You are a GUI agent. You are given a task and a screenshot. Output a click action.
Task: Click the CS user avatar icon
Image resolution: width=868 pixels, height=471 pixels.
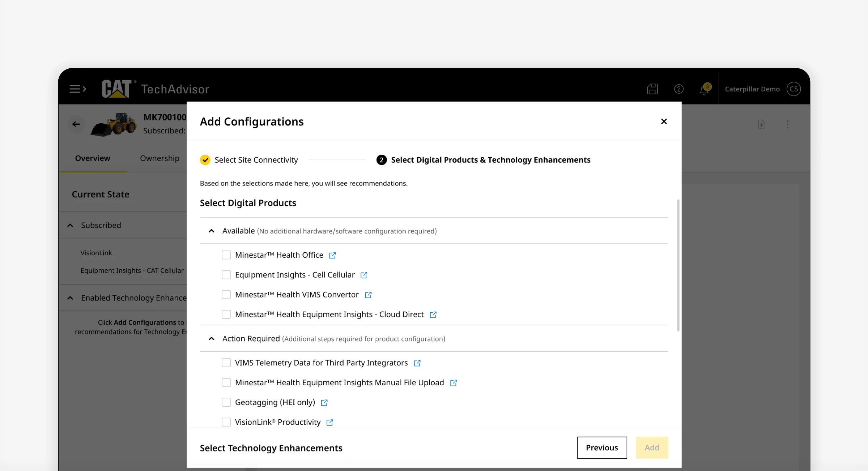(x=794, y=89)
